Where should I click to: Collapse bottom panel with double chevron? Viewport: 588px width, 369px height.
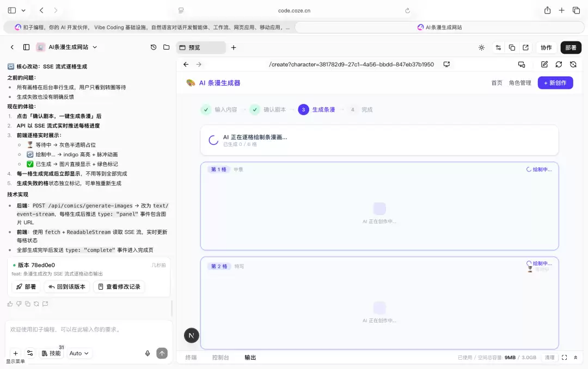click(575, 358)
